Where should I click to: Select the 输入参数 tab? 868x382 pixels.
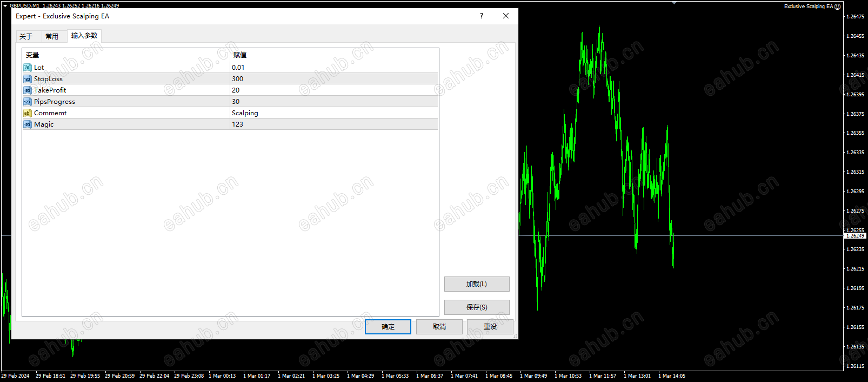coord(84,36)
